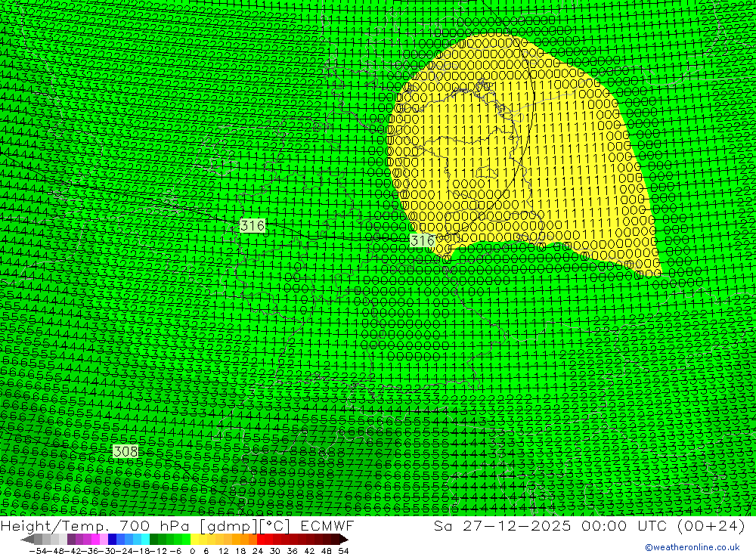Click the 316 contour label on western contour

pos(253,225)
